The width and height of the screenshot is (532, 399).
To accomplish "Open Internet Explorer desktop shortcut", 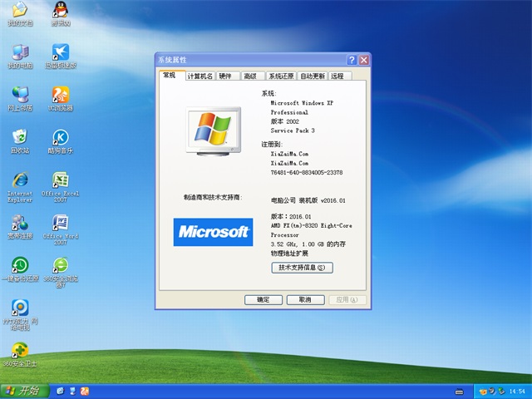I will (19, 181).
